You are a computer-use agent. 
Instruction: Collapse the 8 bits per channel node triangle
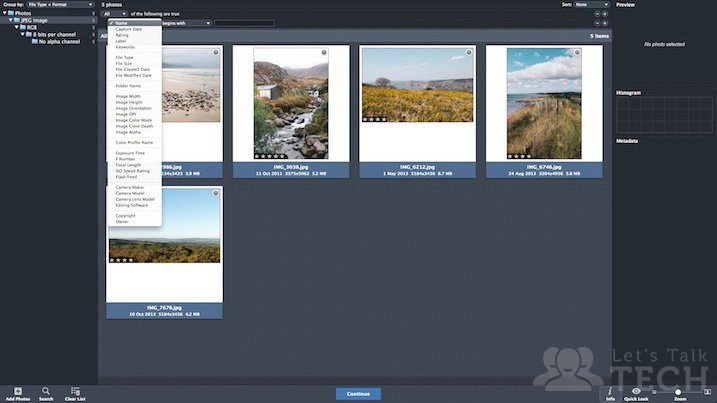coord(22,34)
